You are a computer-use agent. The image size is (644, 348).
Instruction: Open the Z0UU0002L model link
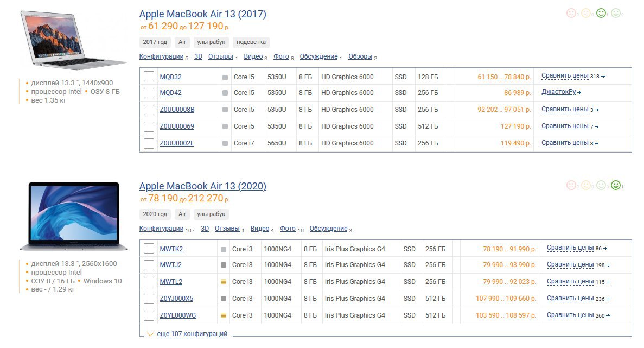coord(177,143)
